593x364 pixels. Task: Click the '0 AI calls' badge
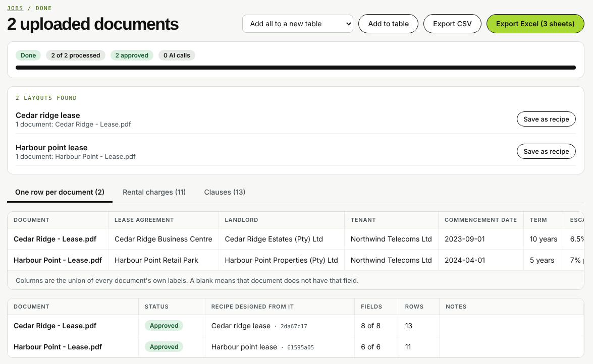click(177, 55)
